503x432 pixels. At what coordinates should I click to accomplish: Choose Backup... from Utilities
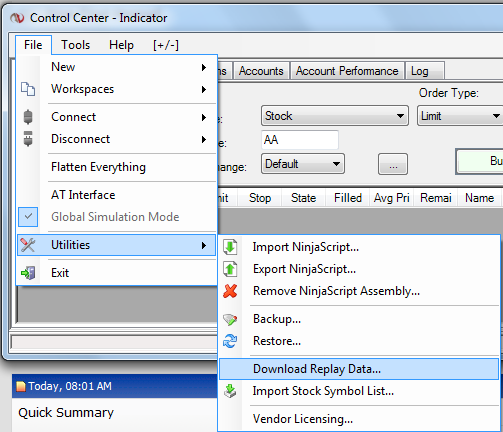pyautogui.click(x=359, y=319)
